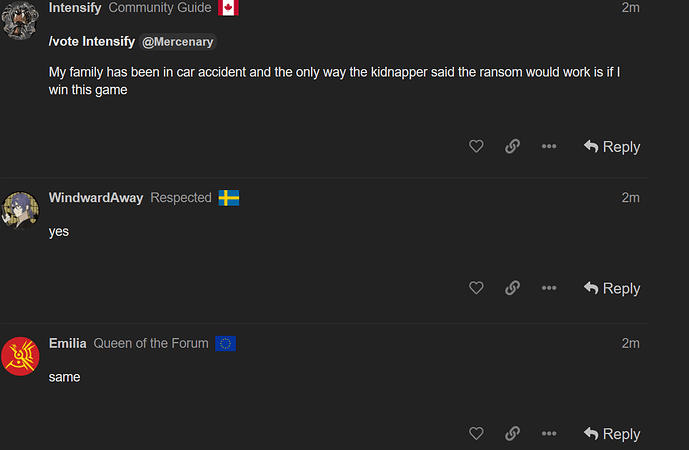The width and height of the screenshot is (689, 450).
Task: Like Emilia's "same" post
Action: (x=476, y=434)
